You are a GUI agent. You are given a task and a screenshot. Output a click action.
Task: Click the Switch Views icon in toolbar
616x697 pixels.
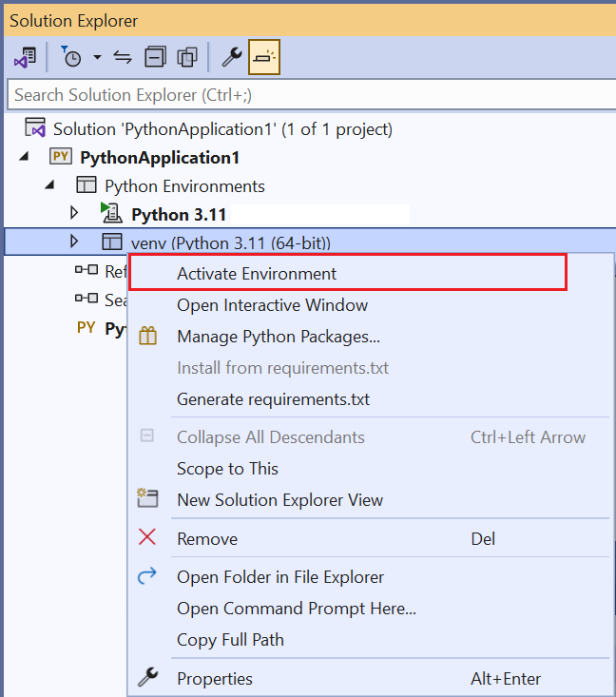25,58
